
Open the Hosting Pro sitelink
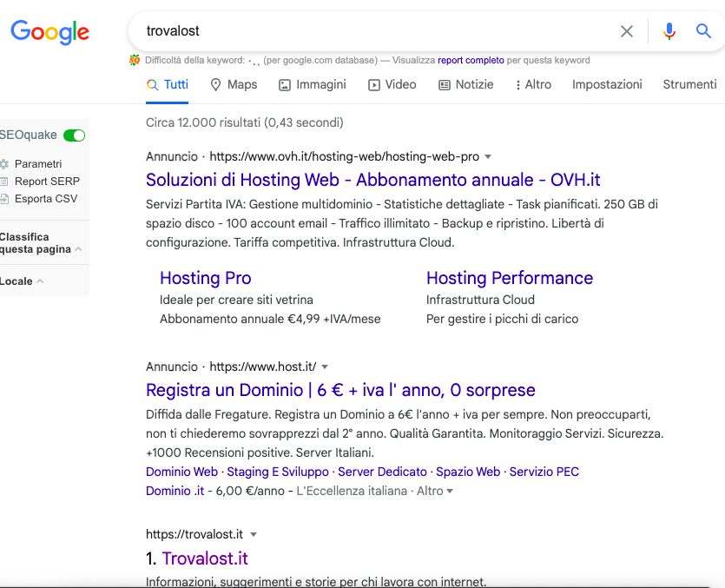click(x=205, y=278)
